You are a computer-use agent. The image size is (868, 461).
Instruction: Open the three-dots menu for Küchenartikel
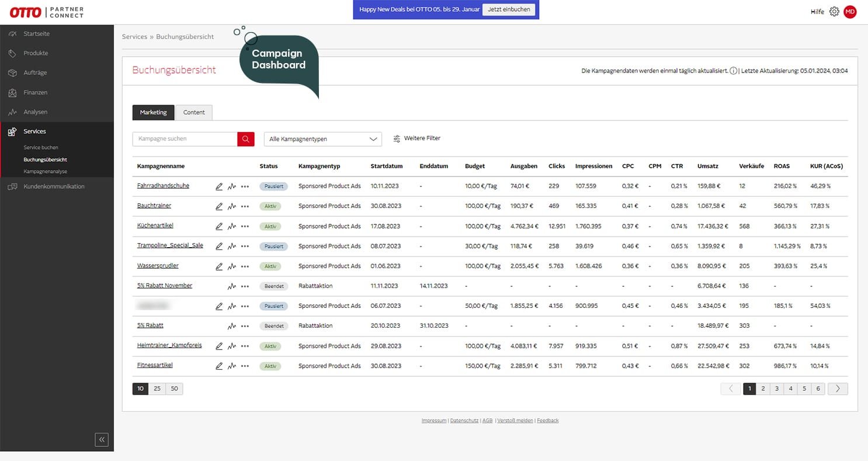click(x=245, y=226)
